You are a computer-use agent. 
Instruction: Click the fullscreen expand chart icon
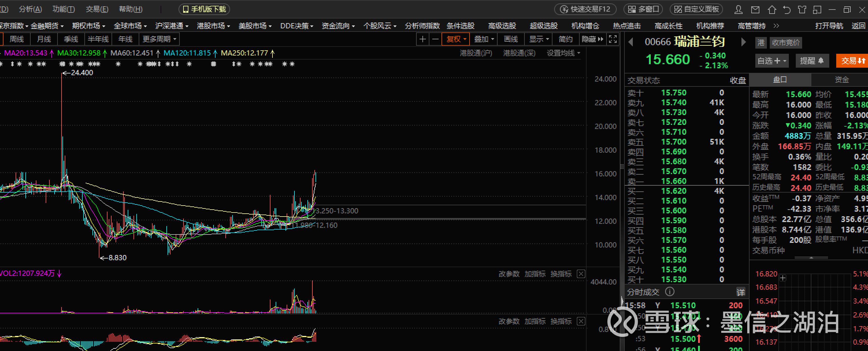(x=613, y=39)
